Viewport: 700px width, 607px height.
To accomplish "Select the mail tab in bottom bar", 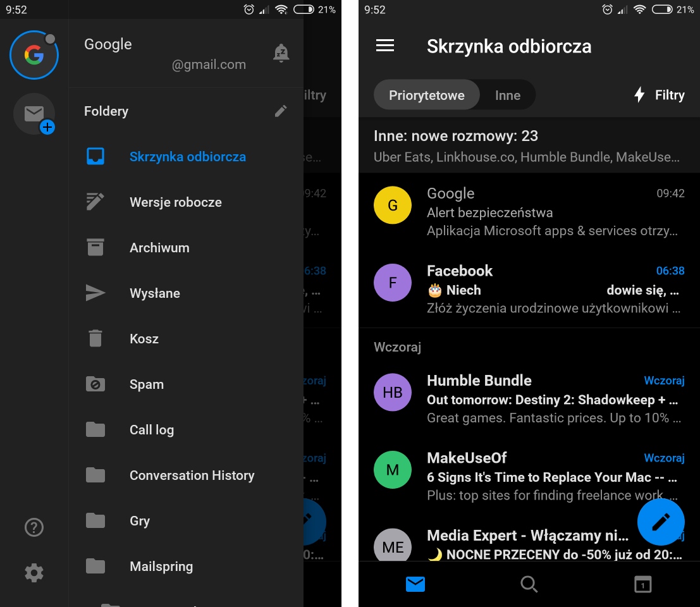I will point(415,584).
